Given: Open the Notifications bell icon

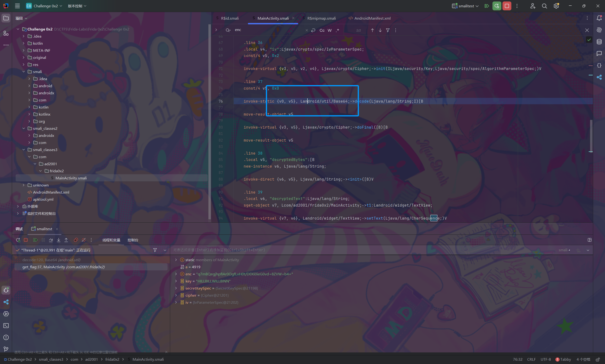Looking at the screenshot, I should click(x=599, y=18).
